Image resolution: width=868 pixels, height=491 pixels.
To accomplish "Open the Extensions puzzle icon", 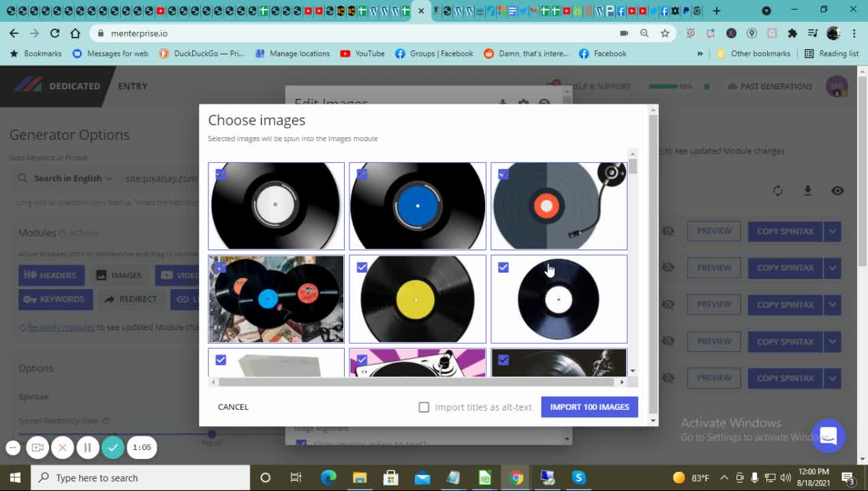I will pyautogui.click(x=792, y=33).
